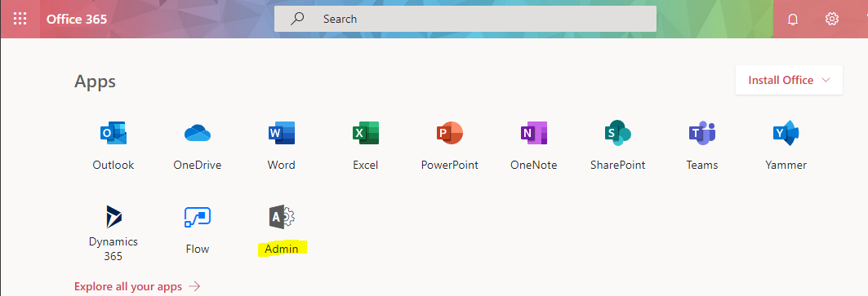This screenshot has height=296, width=868.
Task: Launch Excel from the apps grid
Action: click(x=365, y=134)
